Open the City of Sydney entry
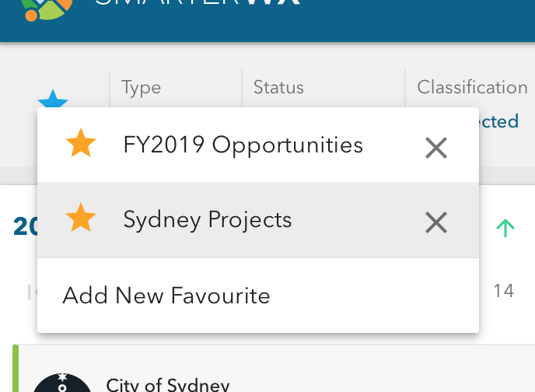535x392 pixels. (168, 385)
